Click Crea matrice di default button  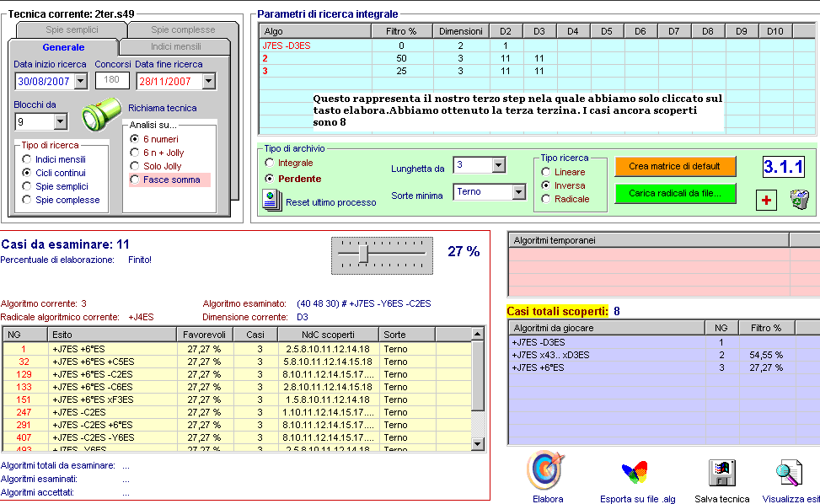click(674, 166)
